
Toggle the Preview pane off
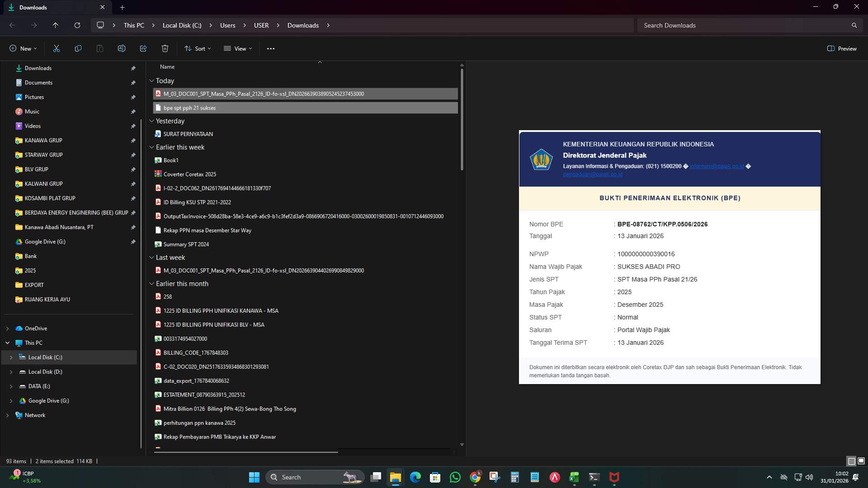842,48
